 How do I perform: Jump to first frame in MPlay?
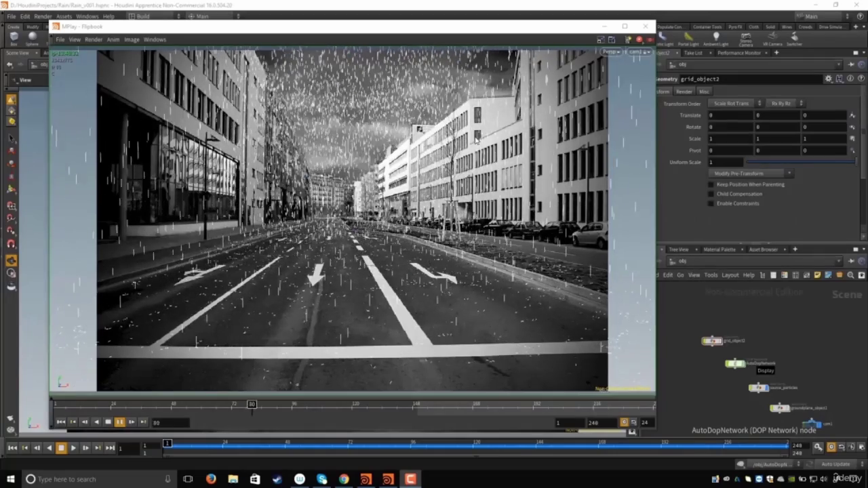point(61,422)
